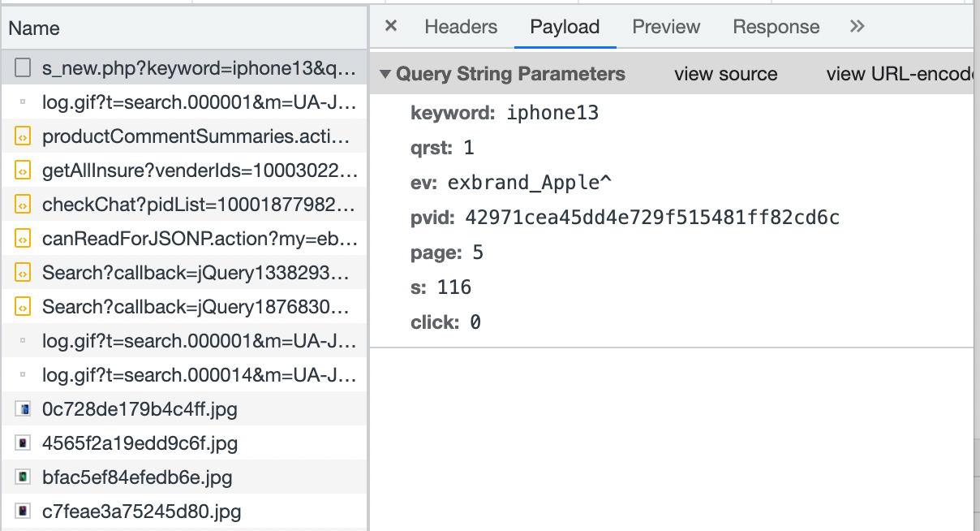Select the productCommentSummaries.action request row

183,136
